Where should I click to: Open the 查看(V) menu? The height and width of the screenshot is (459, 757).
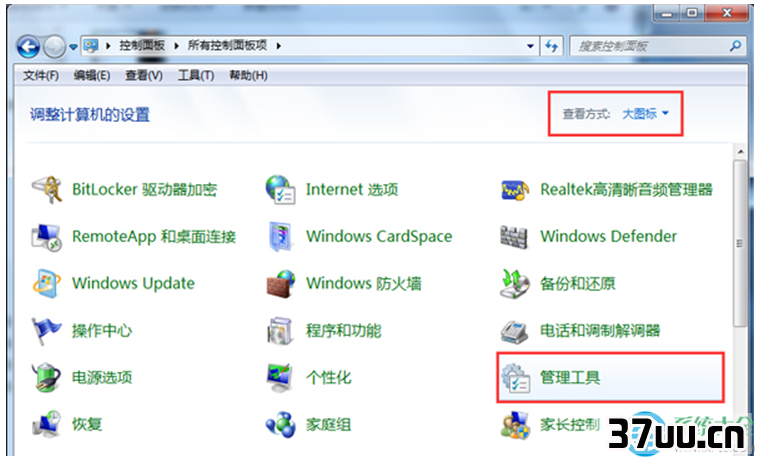(x=144, y=76)
